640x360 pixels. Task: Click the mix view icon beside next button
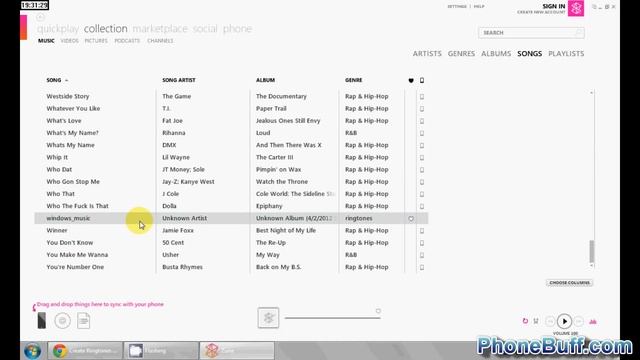coord(593,322)
